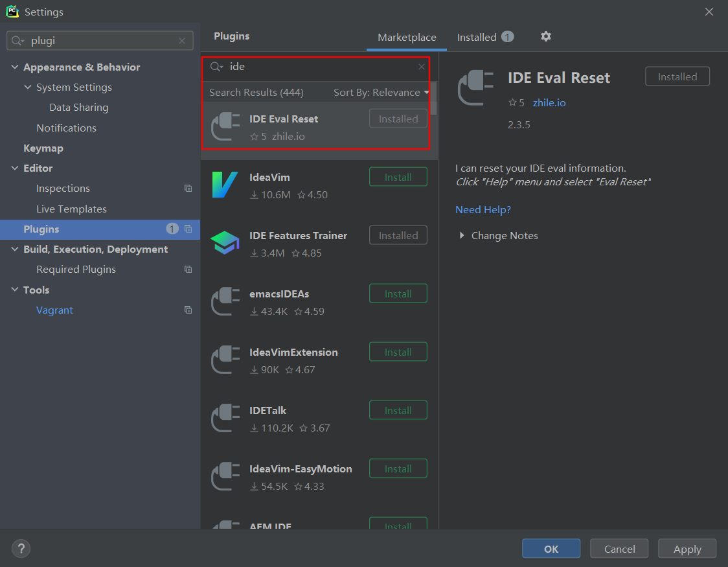This screenshot has width=728, height=567.
Task: Collapse the Editor section
Action: point(15,168)
